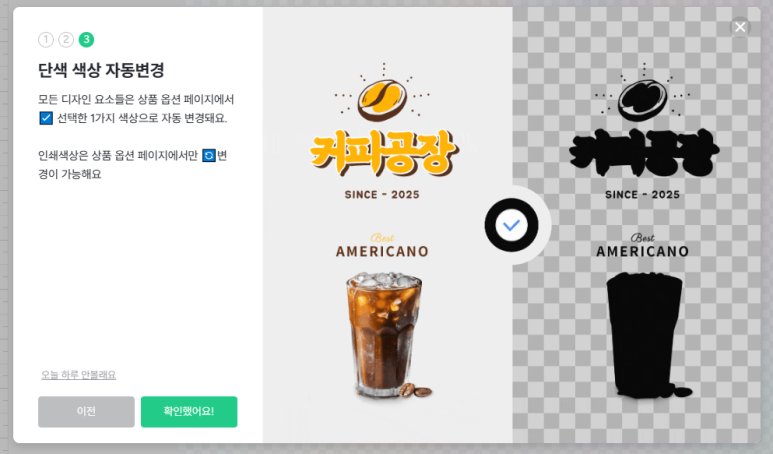
Task: Click the black silhouette americano glass
Action: click(648, 335)
